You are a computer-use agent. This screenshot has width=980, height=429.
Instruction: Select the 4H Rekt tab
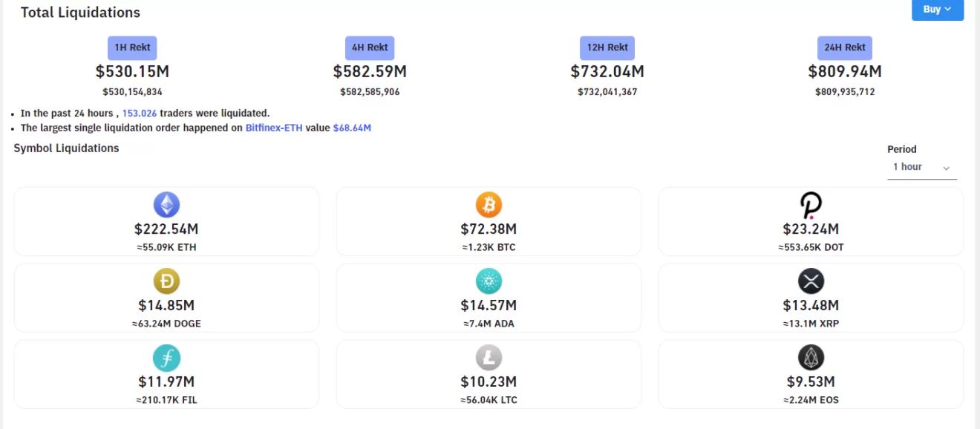[370, 48]
